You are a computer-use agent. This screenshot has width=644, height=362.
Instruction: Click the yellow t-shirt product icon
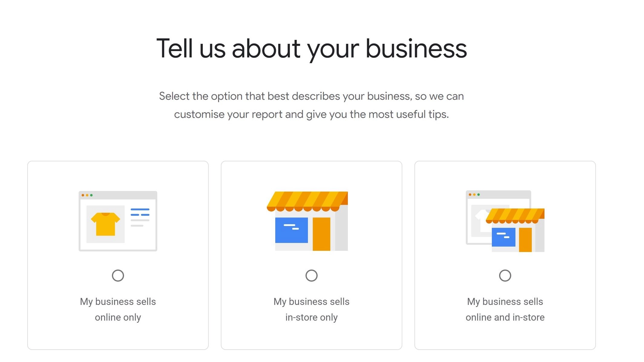(x=105, y=224)
